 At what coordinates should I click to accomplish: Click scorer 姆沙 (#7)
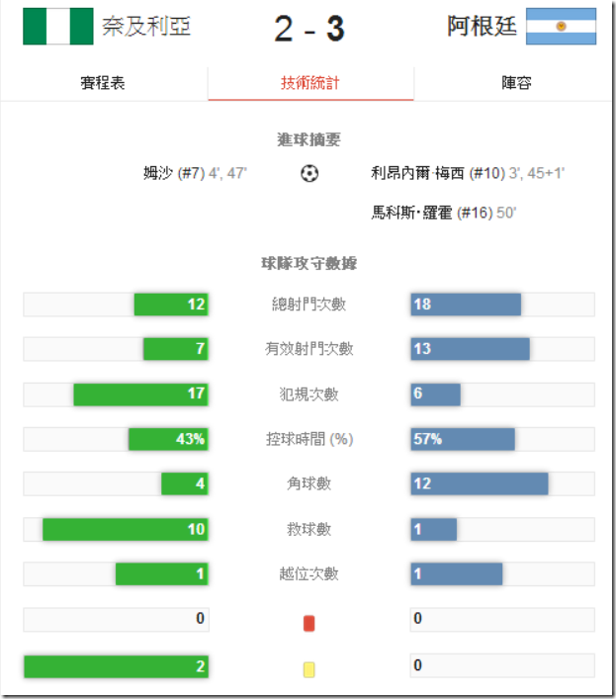173,173
